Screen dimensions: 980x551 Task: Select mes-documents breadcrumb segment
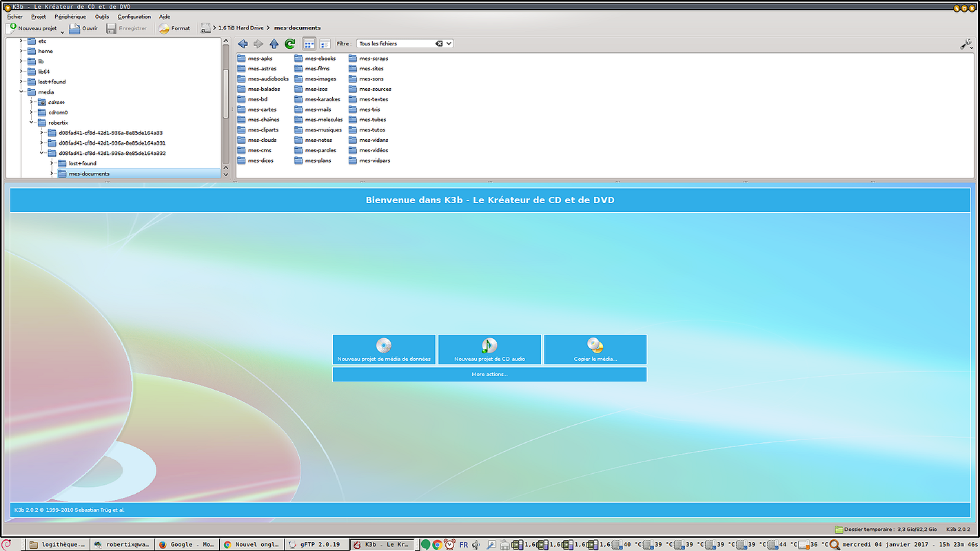(x=297, y=28)
